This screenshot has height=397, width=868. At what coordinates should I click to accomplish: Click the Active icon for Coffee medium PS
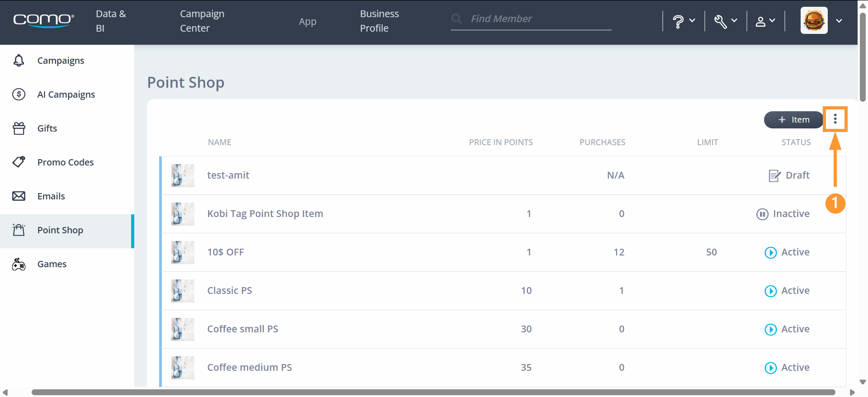pyautogui.click(x=770, y=368)
